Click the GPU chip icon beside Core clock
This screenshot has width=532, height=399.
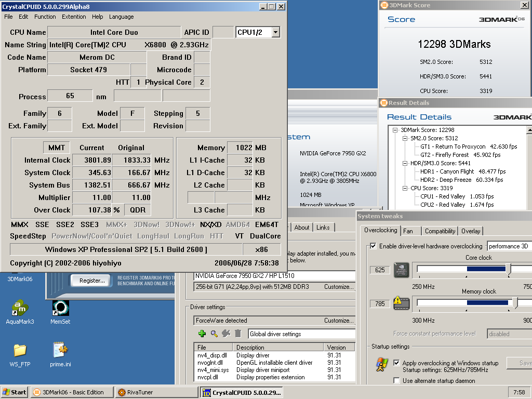tap(401, 270)
